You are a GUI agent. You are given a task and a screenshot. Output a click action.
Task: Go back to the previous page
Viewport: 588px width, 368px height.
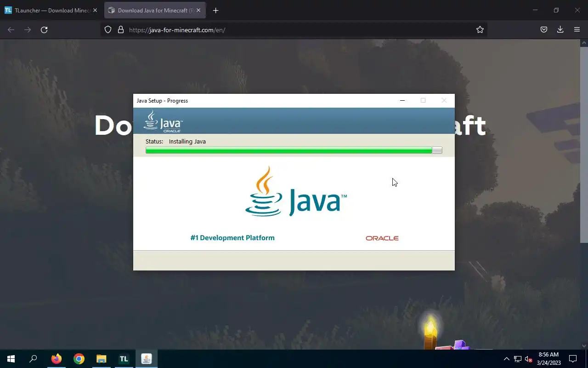coord(11,29)
